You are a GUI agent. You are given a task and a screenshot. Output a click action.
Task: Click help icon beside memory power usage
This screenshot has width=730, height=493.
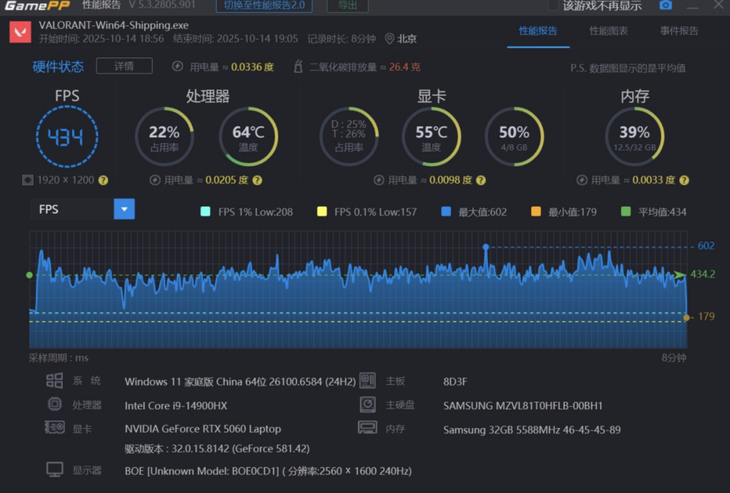[x=685, y=181]
